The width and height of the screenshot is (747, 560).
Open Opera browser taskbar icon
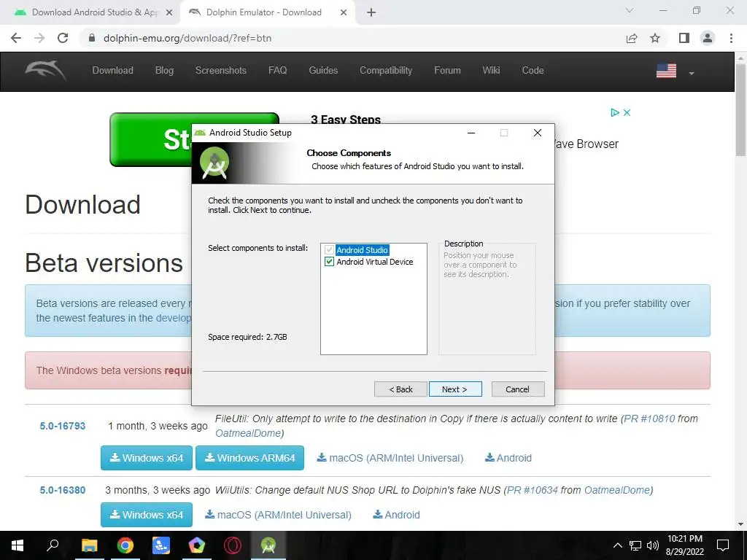pos(233,545)
